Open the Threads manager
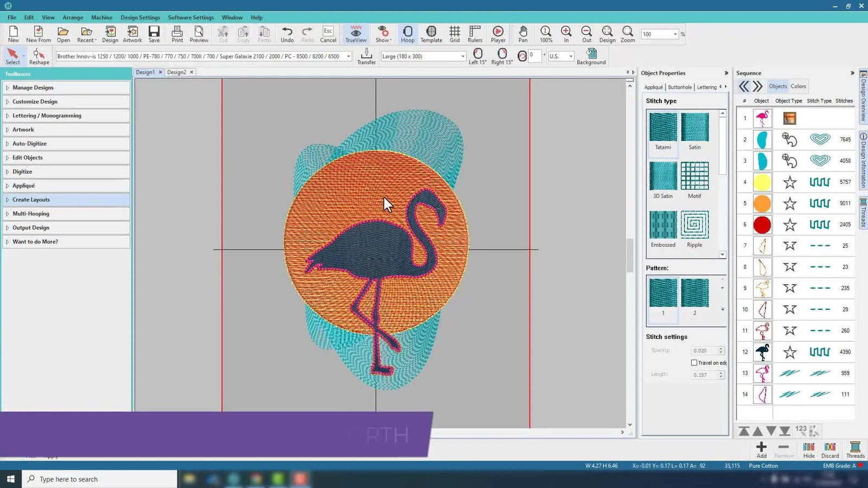This screenshot has height=488, width=868. click(855, 450)
